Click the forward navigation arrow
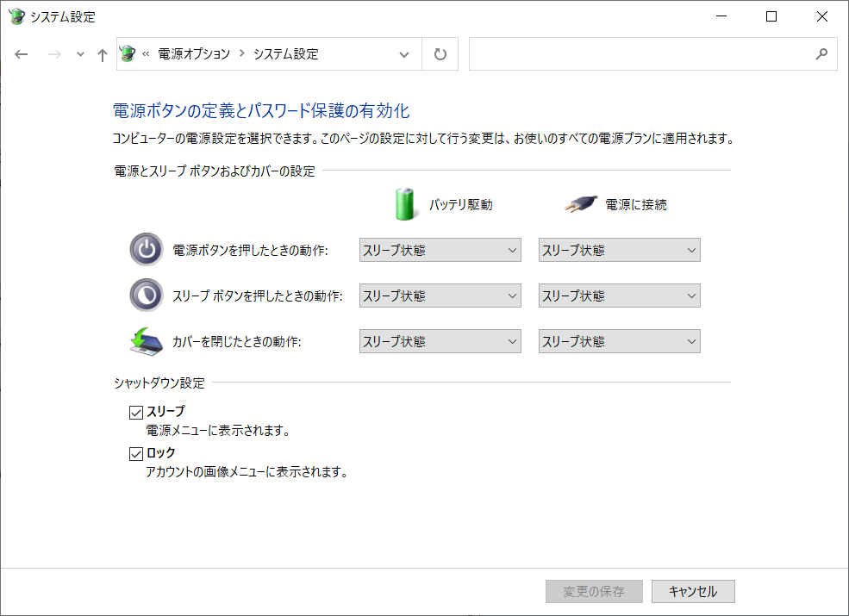The height and width of the screenshot is (616, 849). click(54, 54)
